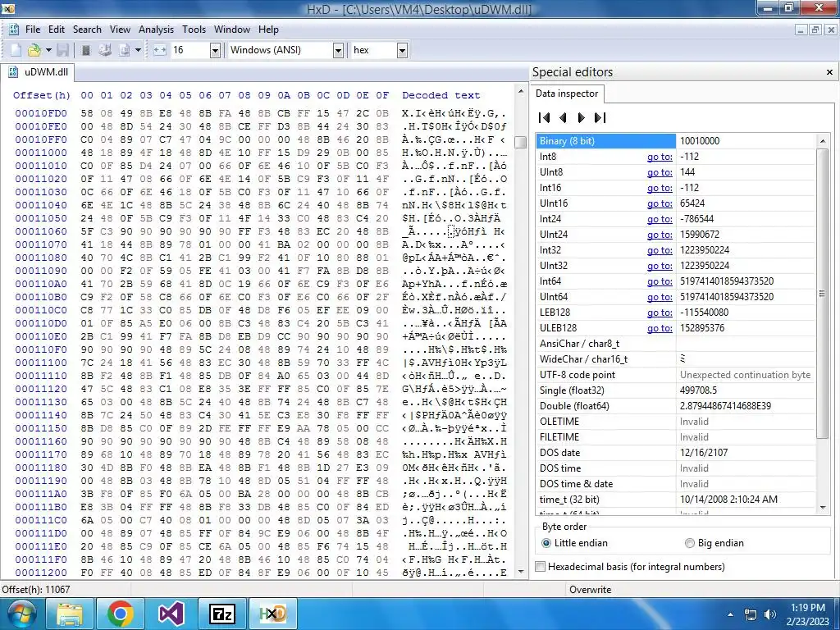Open the Tools menu
This screenshot has height=630, width=840.
pos(194,30)
